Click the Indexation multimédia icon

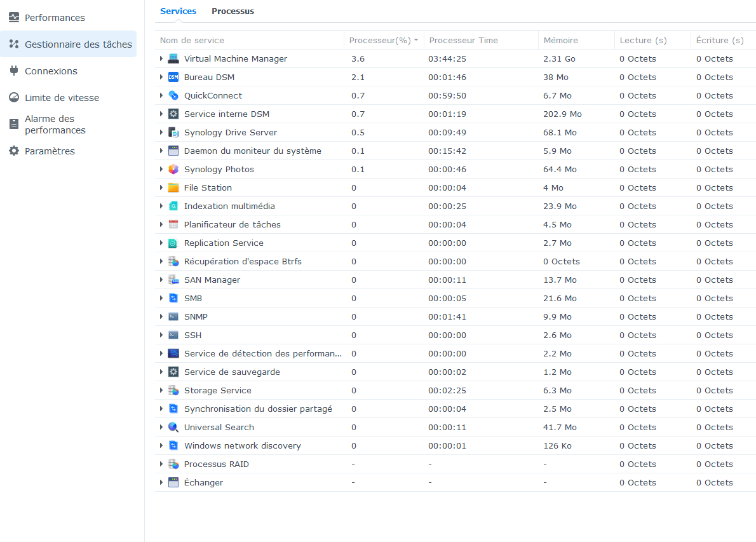tap(173, 206)
